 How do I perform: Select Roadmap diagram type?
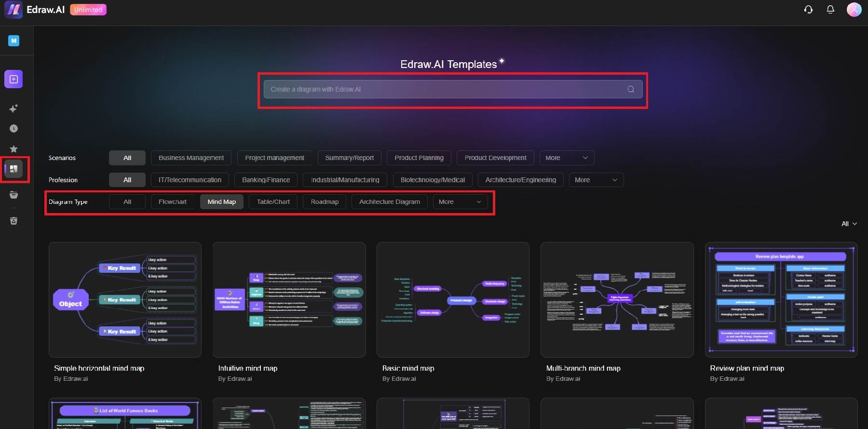(x=325, y=202)
